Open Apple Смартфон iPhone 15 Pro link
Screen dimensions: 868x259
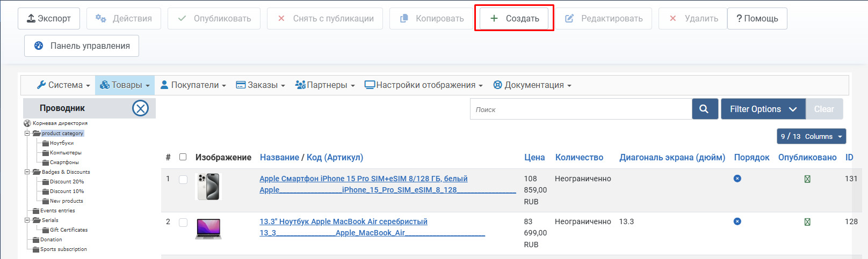(364, 179)
